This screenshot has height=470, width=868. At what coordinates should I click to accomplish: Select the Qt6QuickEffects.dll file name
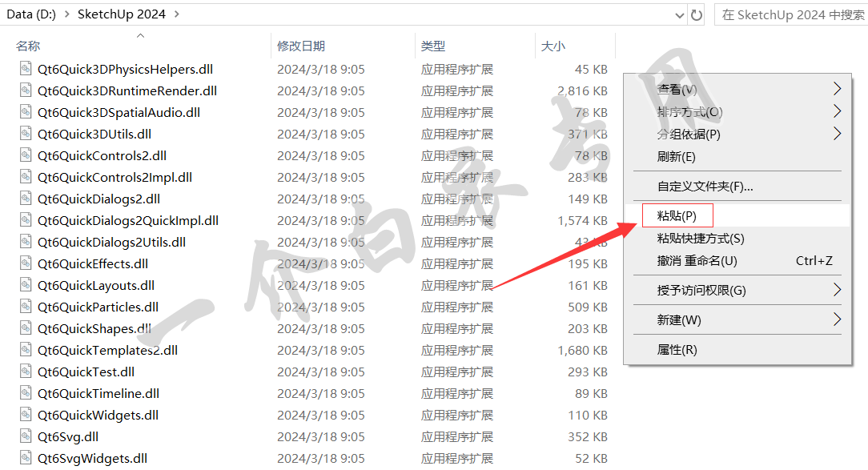coord(92,263)
